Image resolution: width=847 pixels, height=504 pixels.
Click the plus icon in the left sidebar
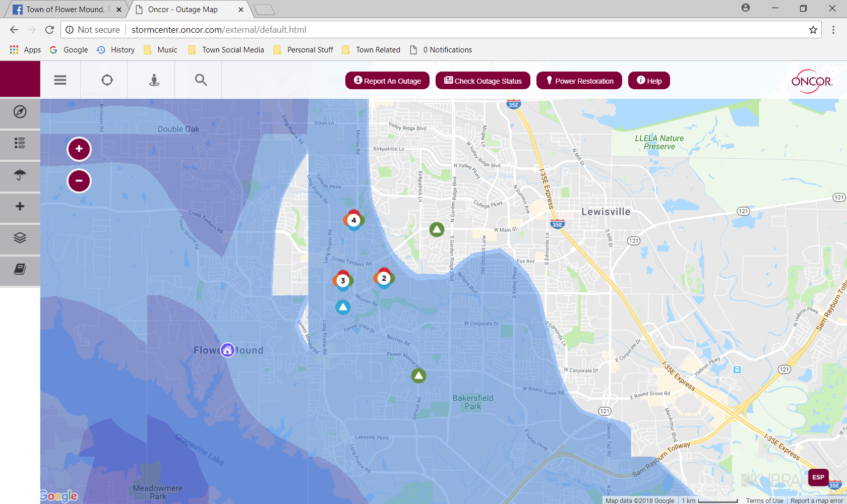20,206
